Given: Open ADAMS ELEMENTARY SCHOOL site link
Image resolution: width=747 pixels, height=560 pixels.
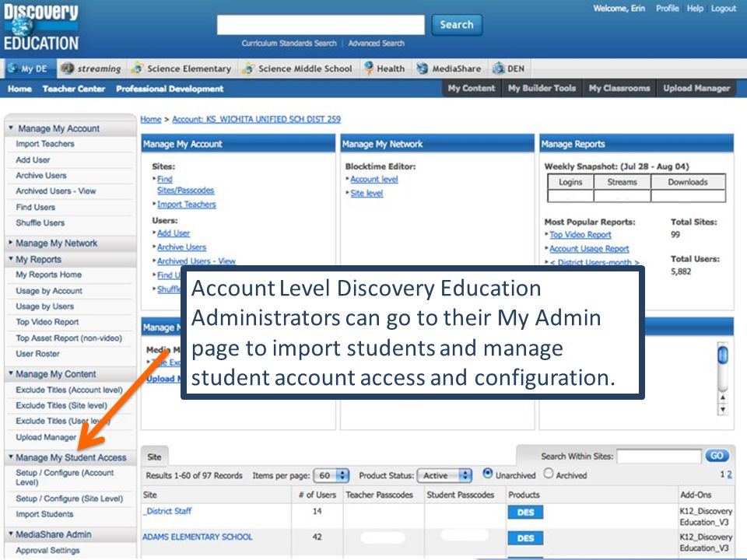Looking at the screenshot, I should tap(197, 537).
